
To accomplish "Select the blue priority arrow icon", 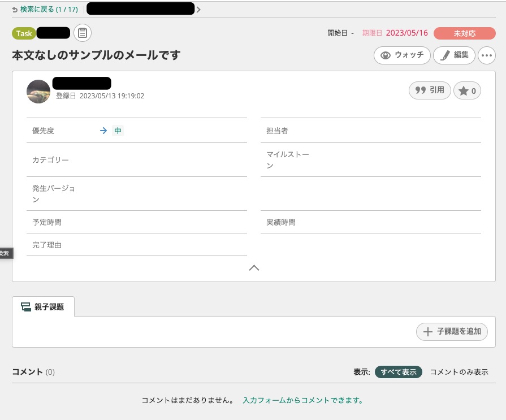I will point(103,131).
